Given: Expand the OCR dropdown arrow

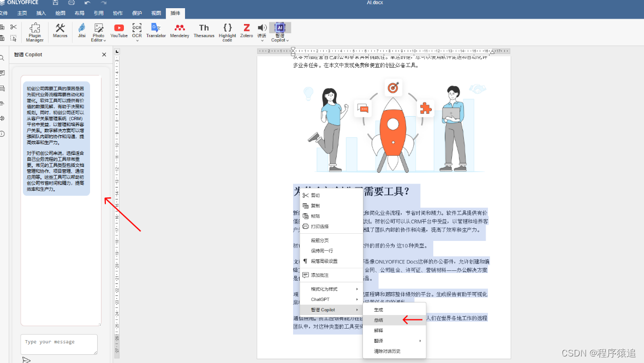Looking at the screenshot, I should (x=137, y=41).
